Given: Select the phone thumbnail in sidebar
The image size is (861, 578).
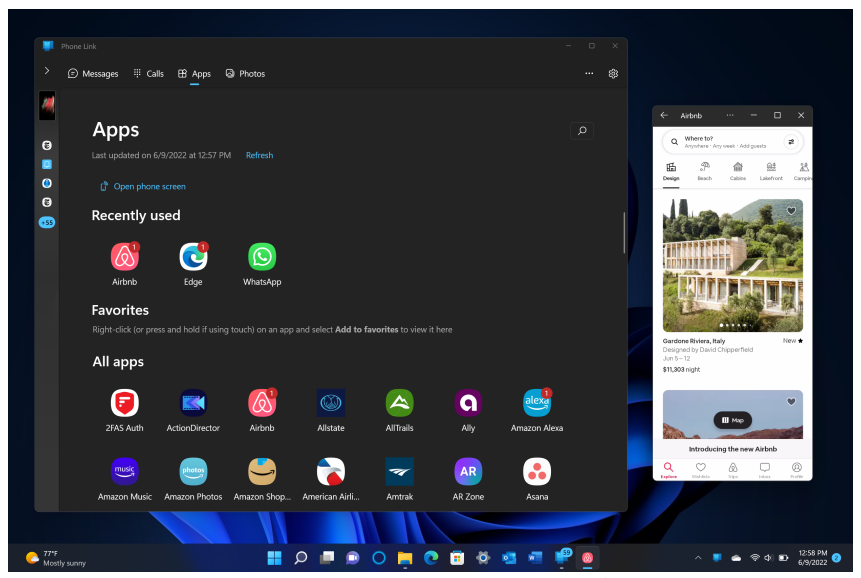Looking at the screenshot, I should click(x=47, y=105).
